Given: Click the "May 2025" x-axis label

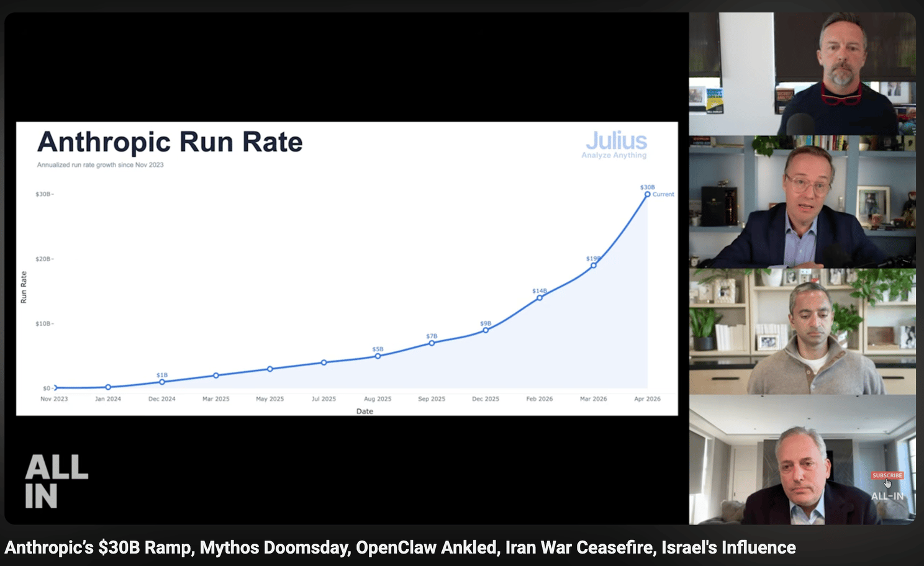Looking at the screenshot, I should [270, 399].
